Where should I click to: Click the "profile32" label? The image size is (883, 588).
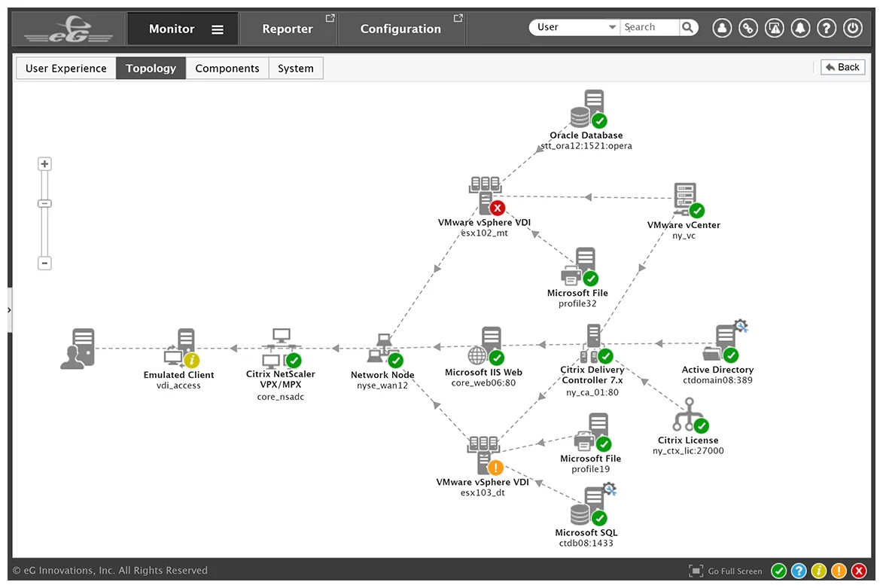tap(577, 303)
